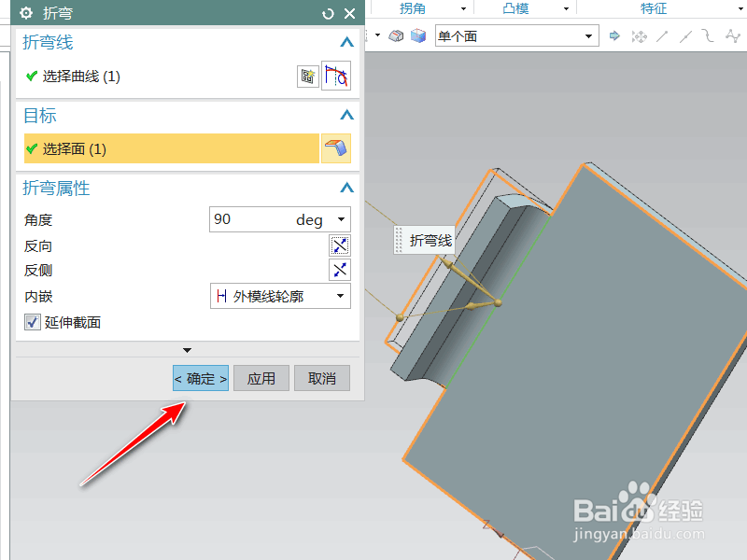Click the second diagonal line midpoint snap icon
Screen dimensions: 747x560
[685, 36]
